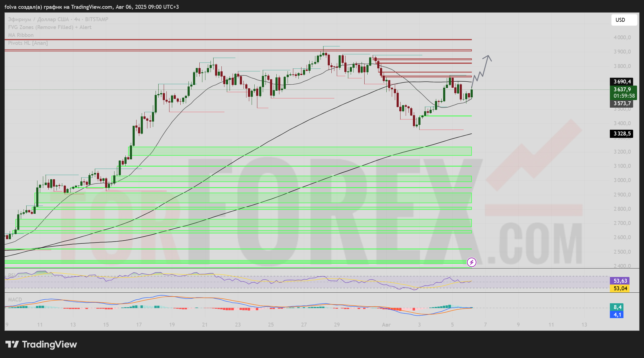This screenshot has height=358, width=644.
Task: Click the yellow RSI 53,04 value tag
Action: click(620, 288)
